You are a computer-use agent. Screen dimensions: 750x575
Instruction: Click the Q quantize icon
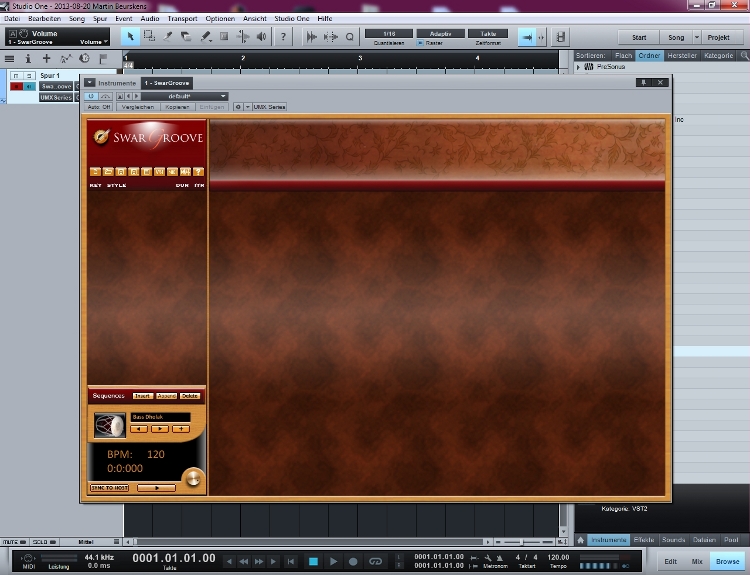pyautogui.click(x=350, y=37)
